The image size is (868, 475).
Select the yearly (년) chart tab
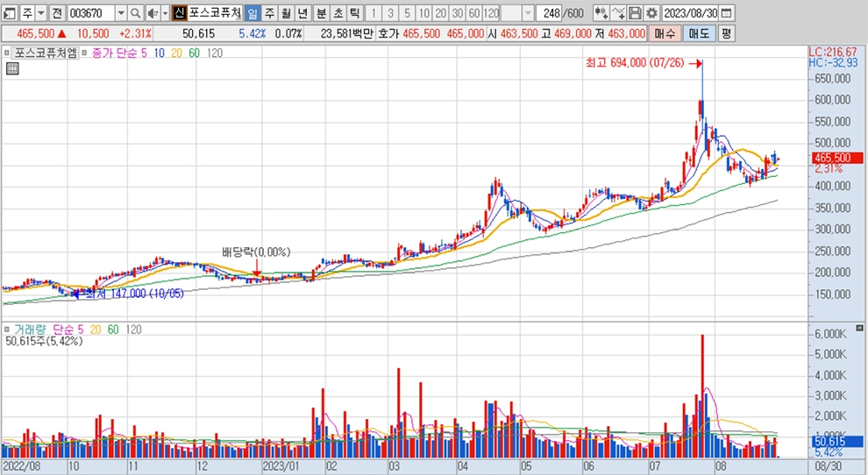click(x=302, y=13)
